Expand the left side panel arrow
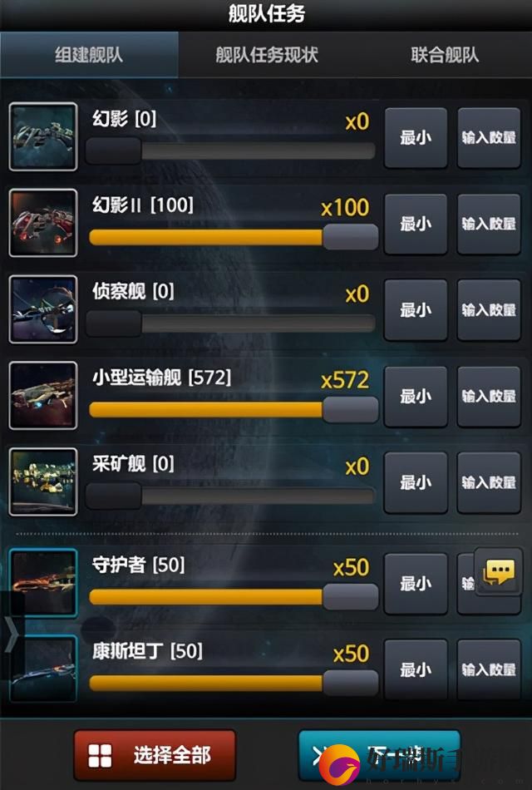 click(11, 634)
